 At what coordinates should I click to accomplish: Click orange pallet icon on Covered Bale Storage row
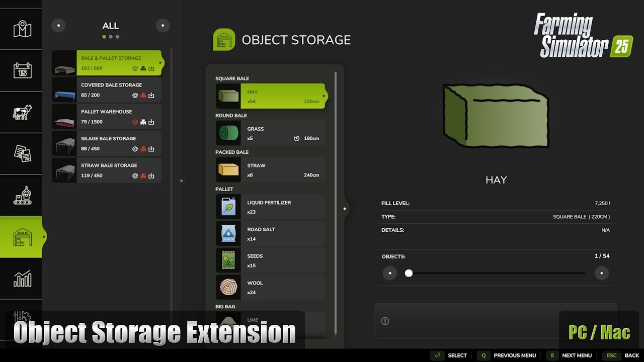point(143,96)
